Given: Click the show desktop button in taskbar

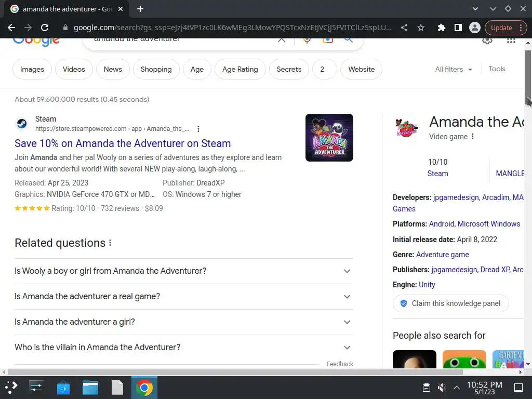Looking at the screenshot, I should (518, 388).
